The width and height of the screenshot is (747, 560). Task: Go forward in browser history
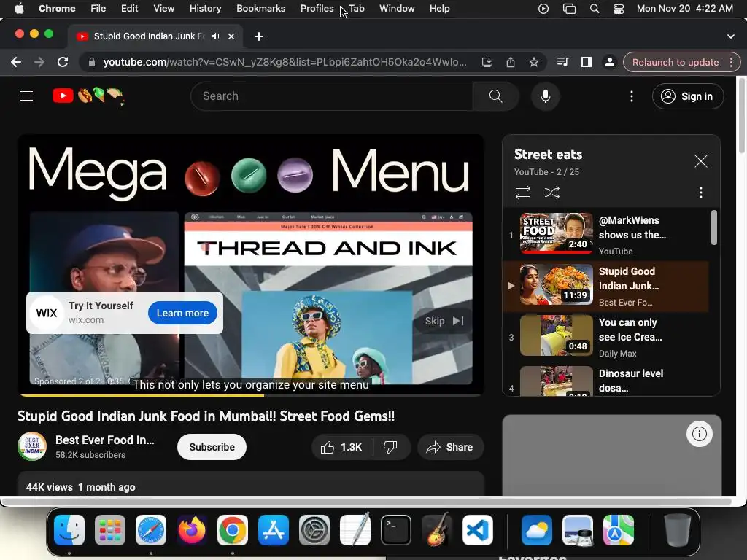pyautogui.click(x=39, y=63)
